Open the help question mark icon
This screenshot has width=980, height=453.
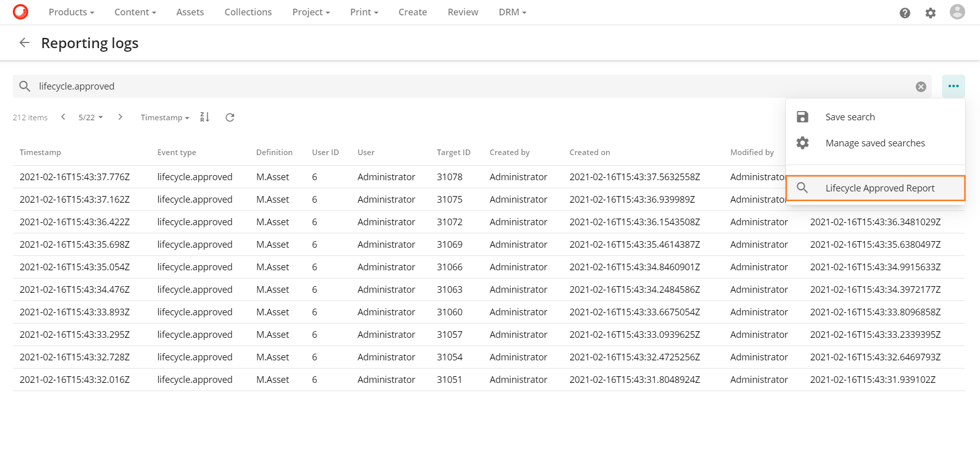[x=905, y=13]
